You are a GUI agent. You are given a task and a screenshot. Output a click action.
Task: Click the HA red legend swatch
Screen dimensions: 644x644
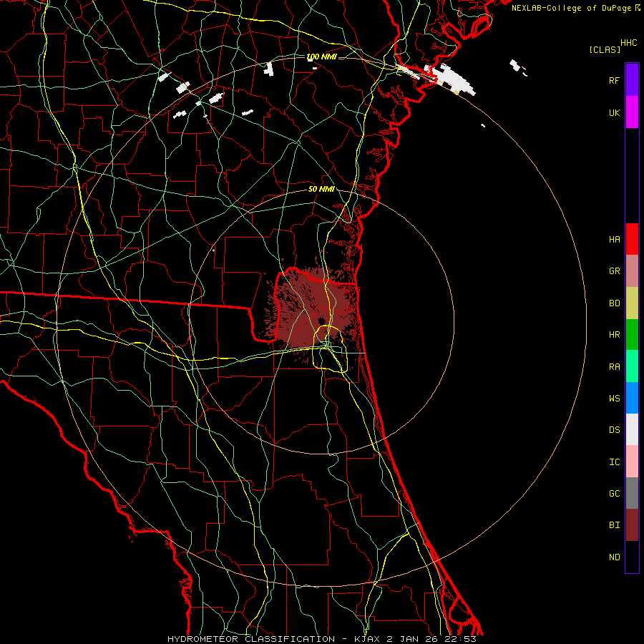coord(632,239)
